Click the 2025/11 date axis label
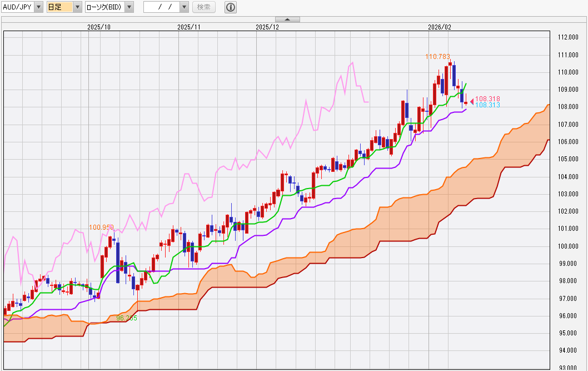 click(189, 27)
